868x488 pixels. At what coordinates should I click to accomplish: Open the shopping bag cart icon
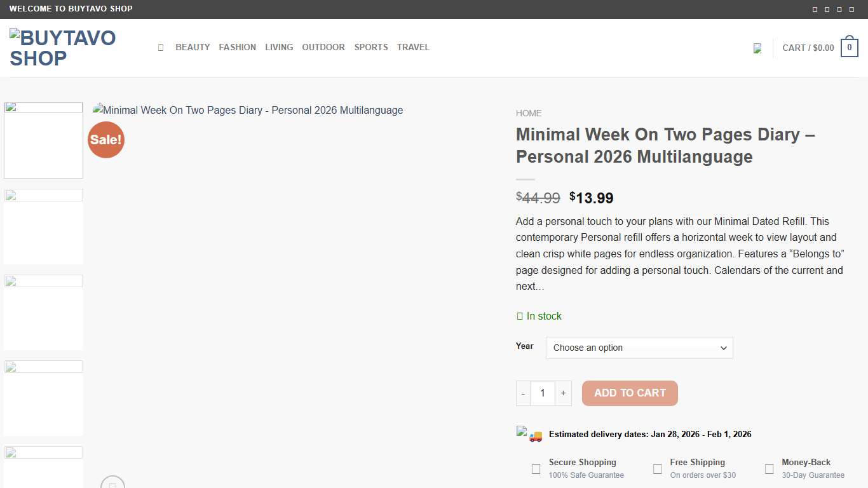(x=849, y=47)
